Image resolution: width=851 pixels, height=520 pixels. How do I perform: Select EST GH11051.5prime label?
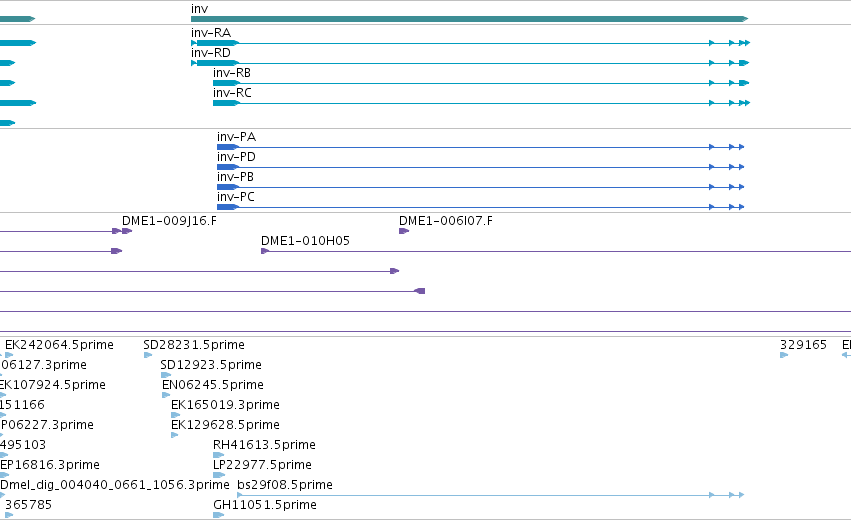(x=265, y=505)
